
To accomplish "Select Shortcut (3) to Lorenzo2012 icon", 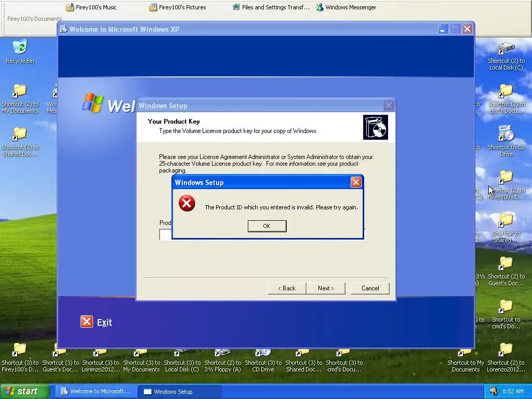I will [x=101, y=361].
